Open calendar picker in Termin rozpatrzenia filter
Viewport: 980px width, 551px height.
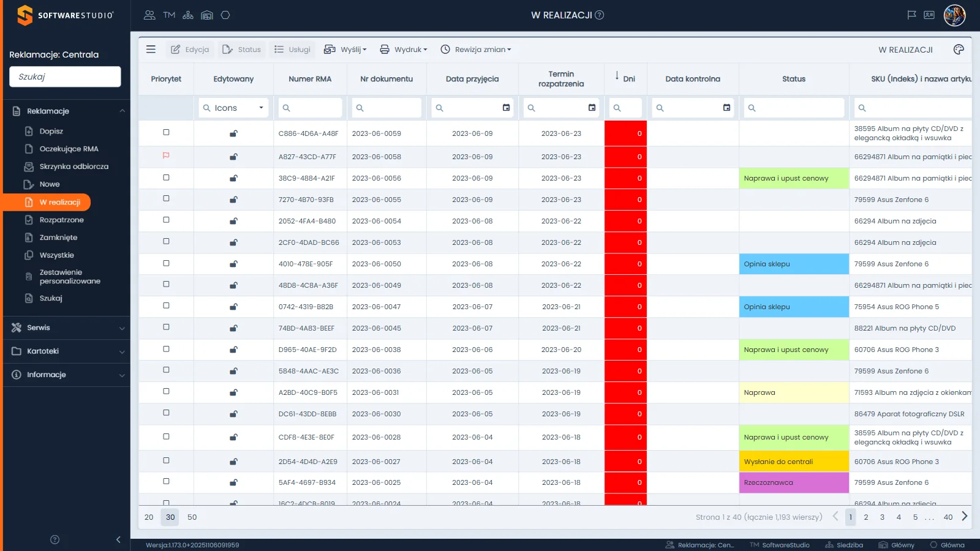click(592, 108)
